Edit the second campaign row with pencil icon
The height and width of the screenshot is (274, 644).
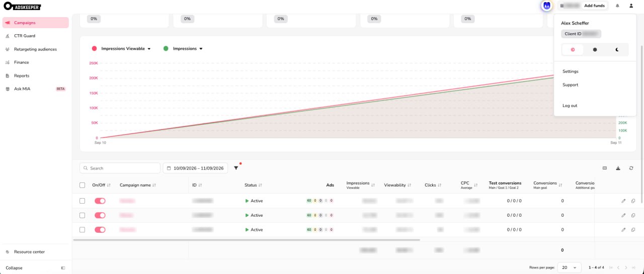(623, 215)
